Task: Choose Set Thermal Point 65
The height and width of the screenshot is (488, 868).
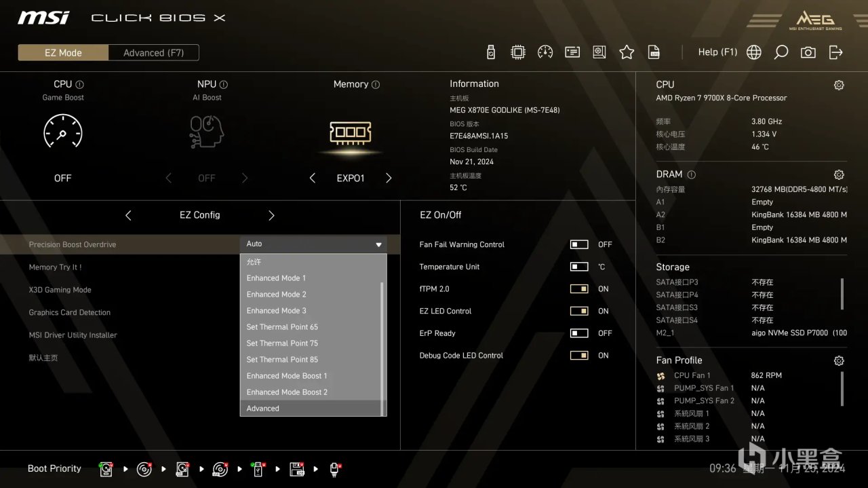Action: tap(311, 326)
